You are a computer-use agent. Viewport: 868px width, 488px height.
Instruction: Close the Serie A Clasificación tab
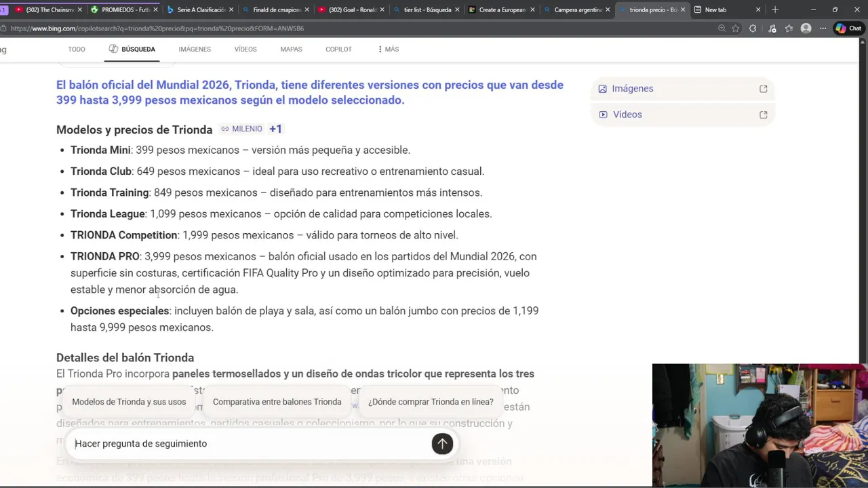tap(231, 9)
